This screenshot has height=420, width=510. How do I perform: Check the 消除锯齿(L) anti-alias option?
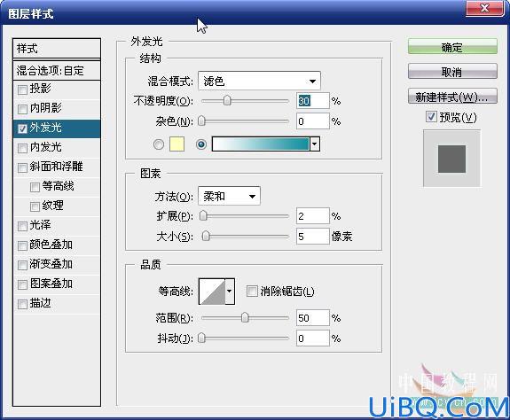[x=252, y=291]
